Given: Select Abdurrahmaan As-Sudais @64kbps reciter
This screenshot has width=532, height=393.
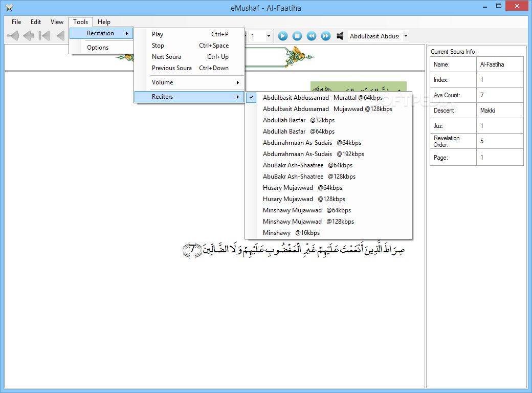Looking at the screenshot, I should click(x=328, y=143).
